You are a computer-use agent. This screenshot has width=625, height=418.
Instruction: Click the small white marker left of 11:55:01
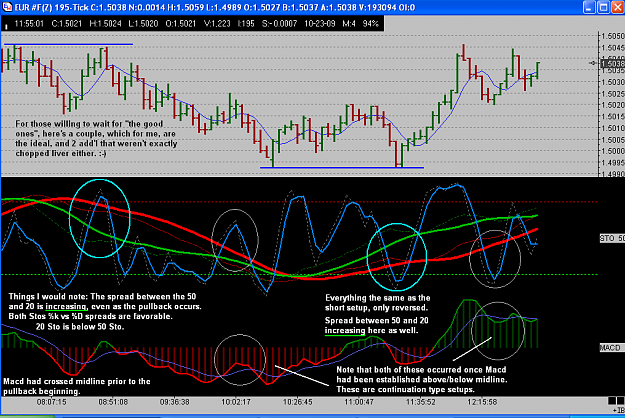pos(6,27)
